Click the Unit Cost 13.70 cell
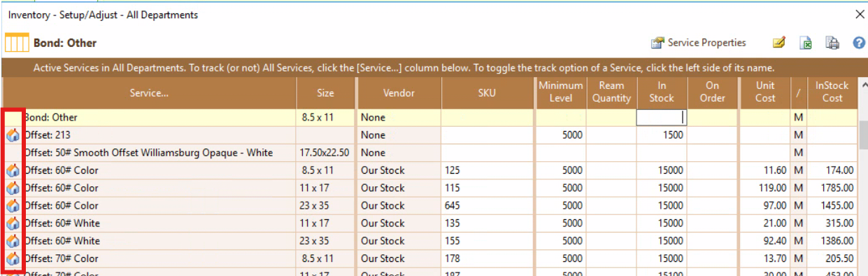The height and width of the screenshot is (276, 868). point(765,258)
